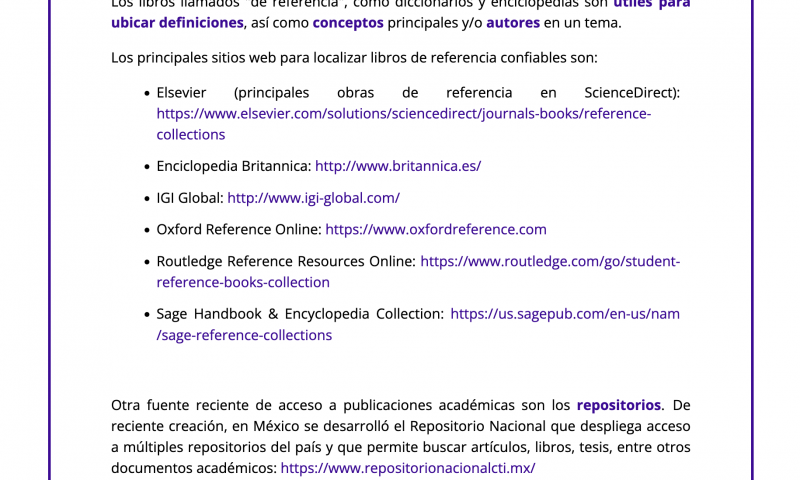Click "Sage Handbook & Encyclopedia Collection:" text
800x480 pixels.
coord(300,314)
